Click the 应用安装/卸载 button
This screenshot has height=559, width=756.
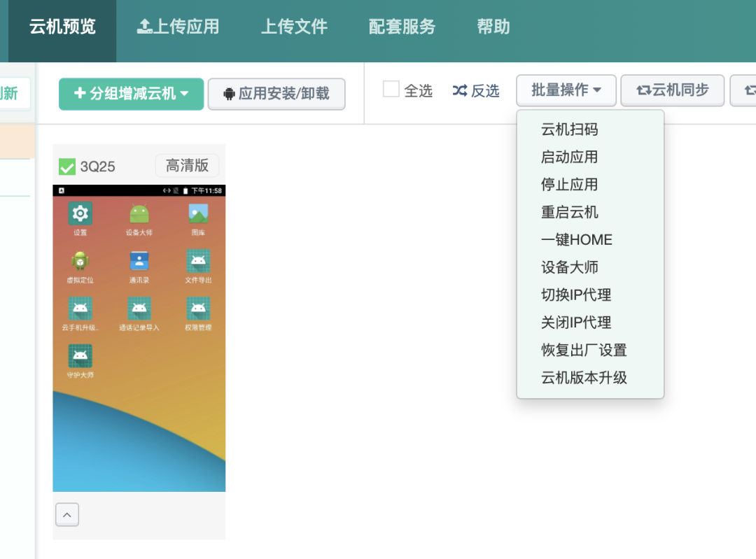276,94
